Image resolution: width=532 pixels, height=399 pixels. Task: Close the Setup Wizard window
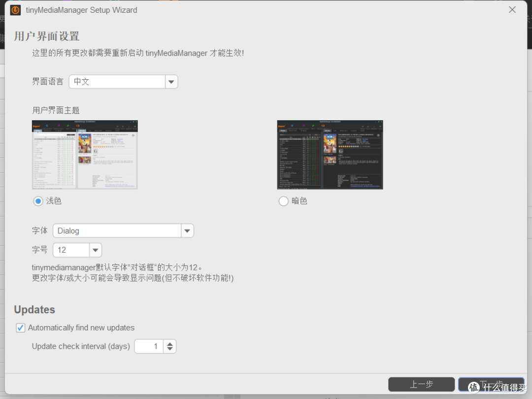click(x=512, y=10)
